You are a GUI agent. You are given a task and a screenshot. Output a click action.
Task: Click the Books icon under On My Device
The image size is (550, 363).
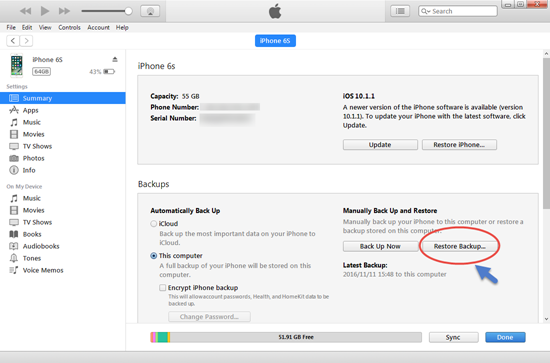pyautogui.click(x=14, y=234)
